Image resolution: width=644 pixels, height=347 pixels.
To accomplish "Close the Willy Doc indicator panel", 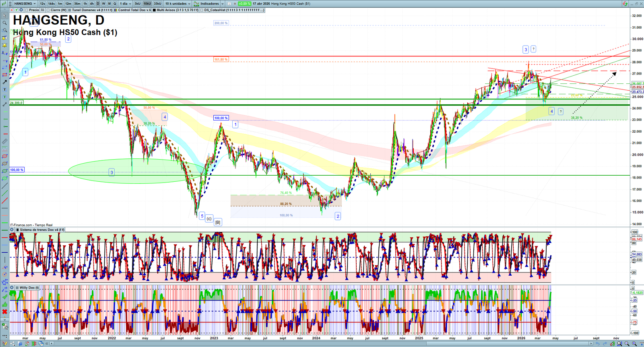I will pyautogui.click(x=12, y=288).
